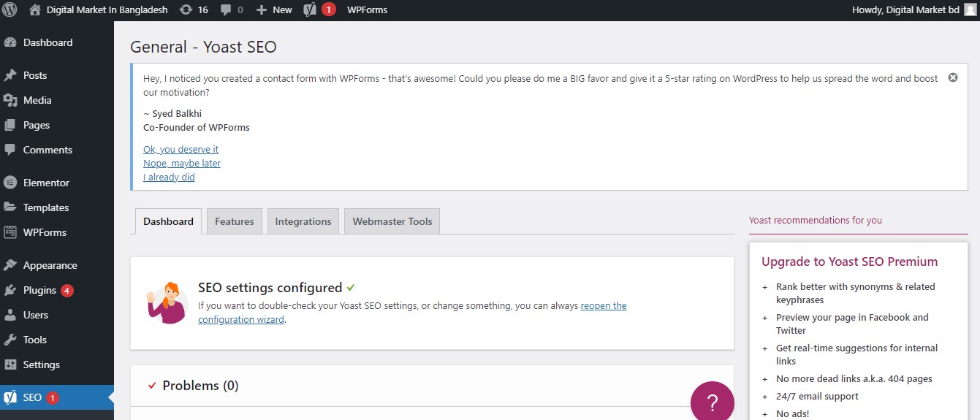Click the home icon beside site name
Image resolution: width=980 pixels, height=420 pixels.
click(35, 10)
